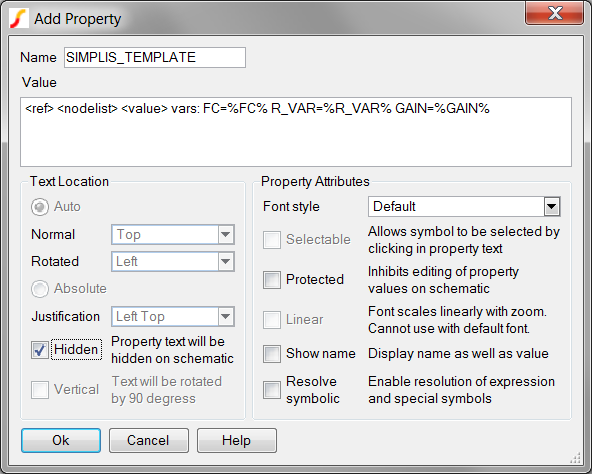Image resolution: width=592 pixels, height=474 pixels.
Task: Open the Normal position dropdown showing Top
Action: click(x=173, y=235)
